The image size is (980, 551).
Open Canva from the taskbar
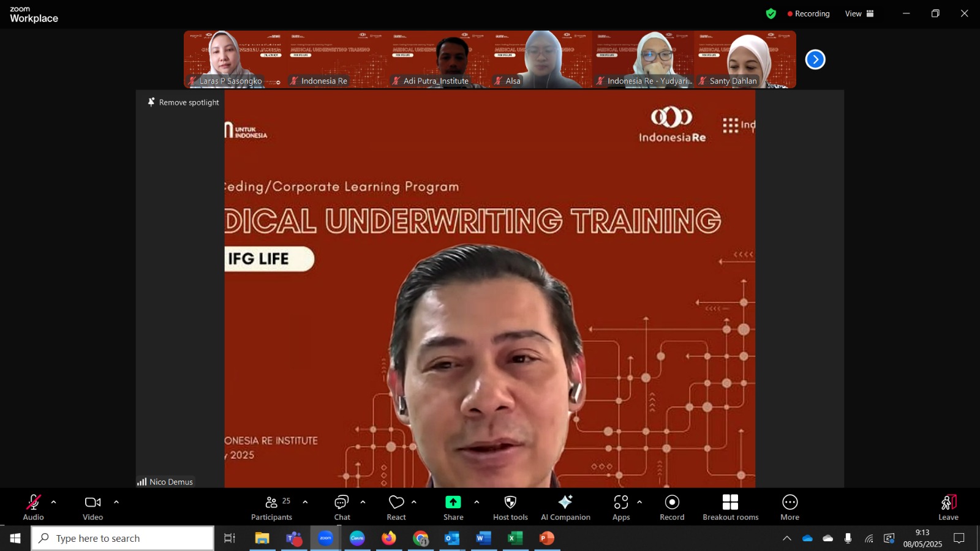point(357,538)
